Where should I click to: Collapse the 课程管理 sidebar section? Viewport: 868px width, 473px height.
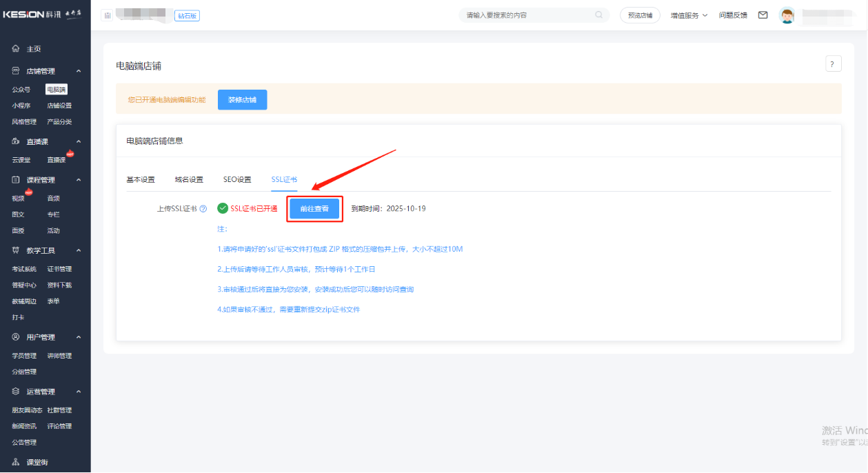click(x=79, y=180)
